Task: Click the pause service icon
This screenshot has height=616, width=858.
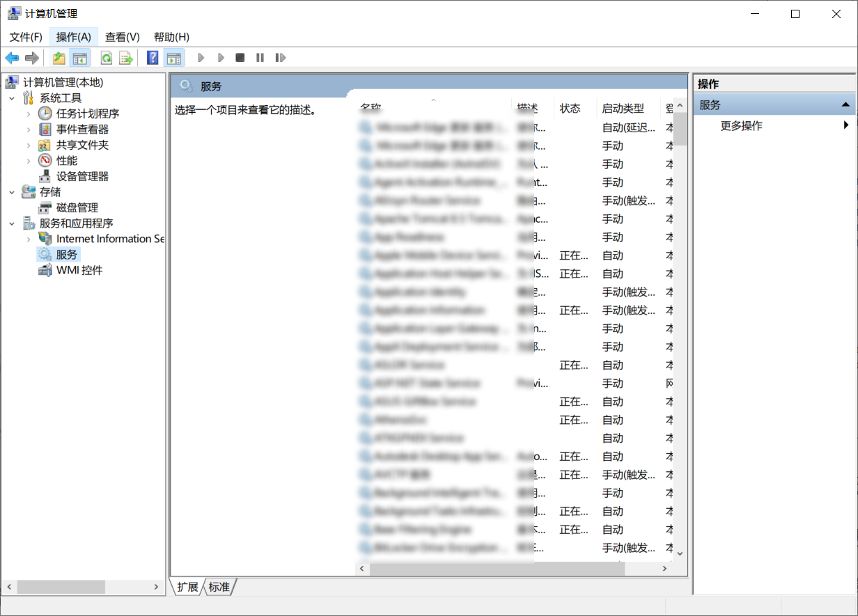Action: 260,58
